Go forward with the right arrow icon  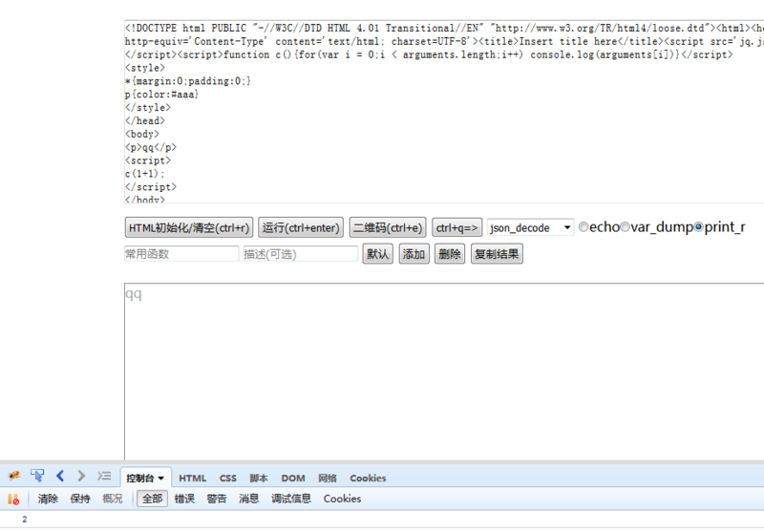click(81, 476)
